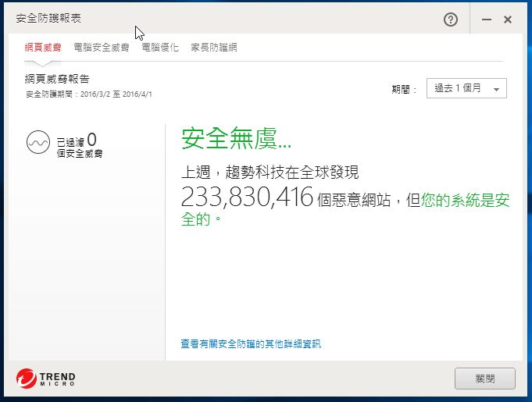The height and width of the screenshot is (402, 532).
Task: Open the 查看有關安全防護的其他詳細資訊 link
Action: click(251, 344)
